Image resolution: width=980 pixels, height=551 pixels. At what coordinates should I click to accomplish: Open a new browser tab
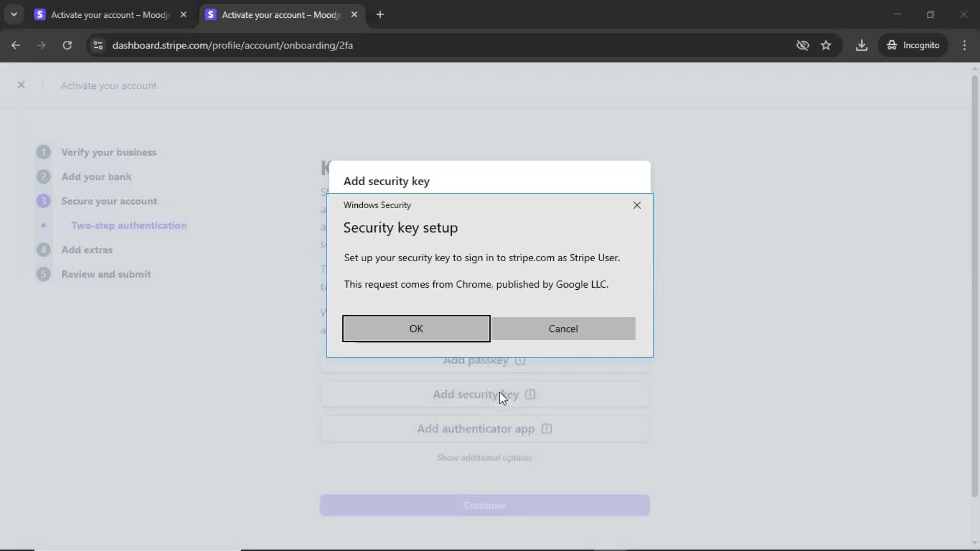pos(380,15)
